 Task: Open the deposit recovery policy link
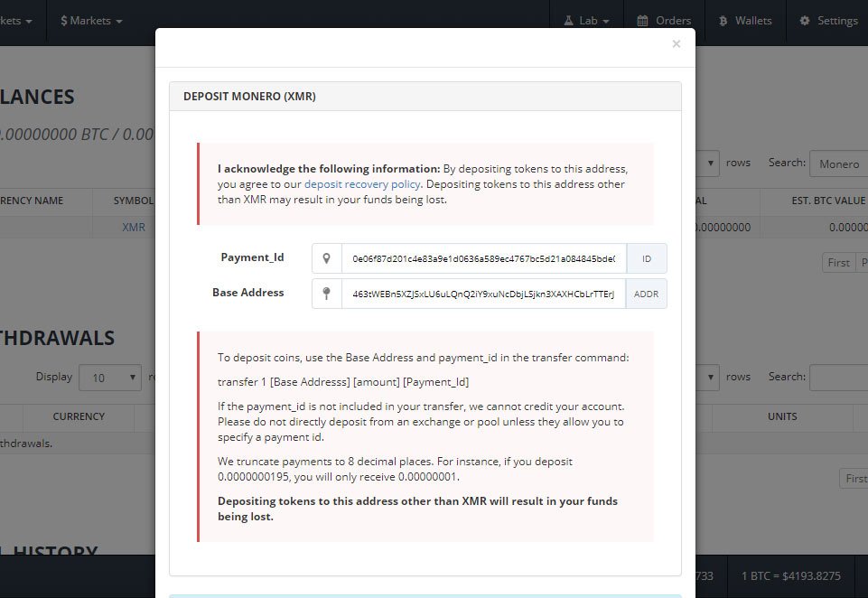click(362, 184)
